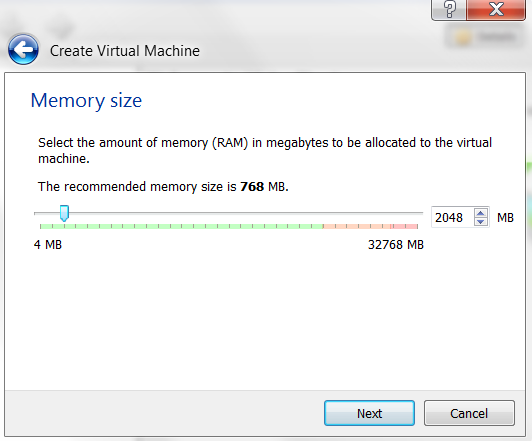Close the Create Virtual Machine dialog

click(x=496, y=9)
